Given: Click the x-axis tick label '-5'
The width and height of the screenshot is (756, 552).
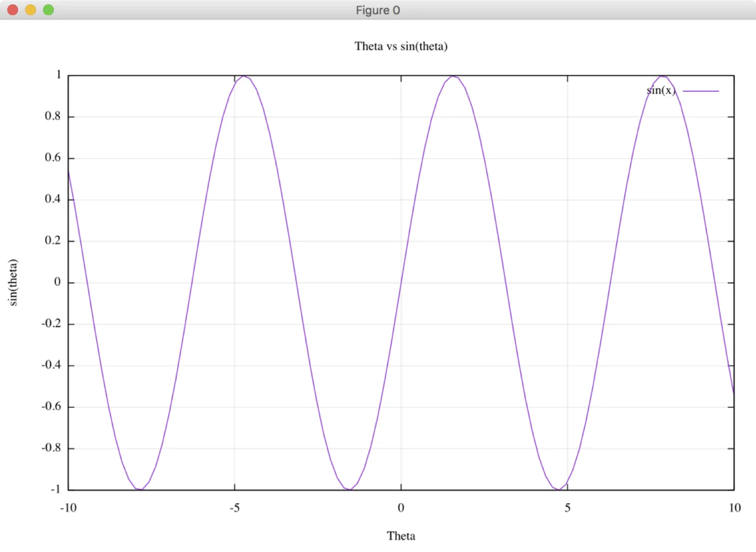Looking at the screenshot, I should coord(234,508).
